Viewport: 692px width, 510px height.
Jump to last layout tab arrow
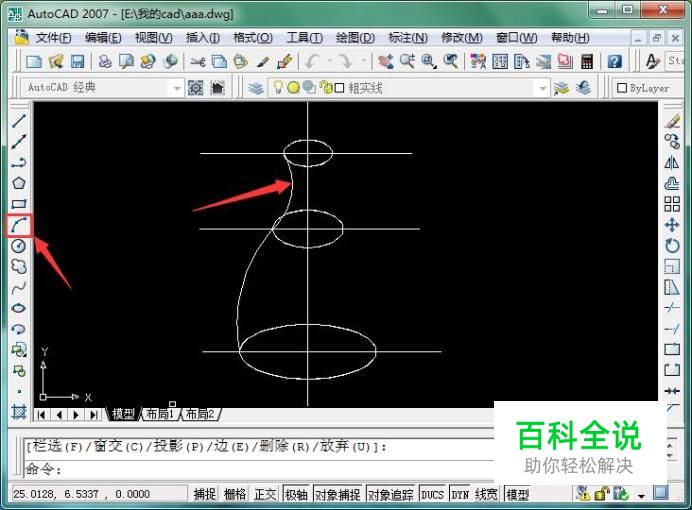point(94,415)
